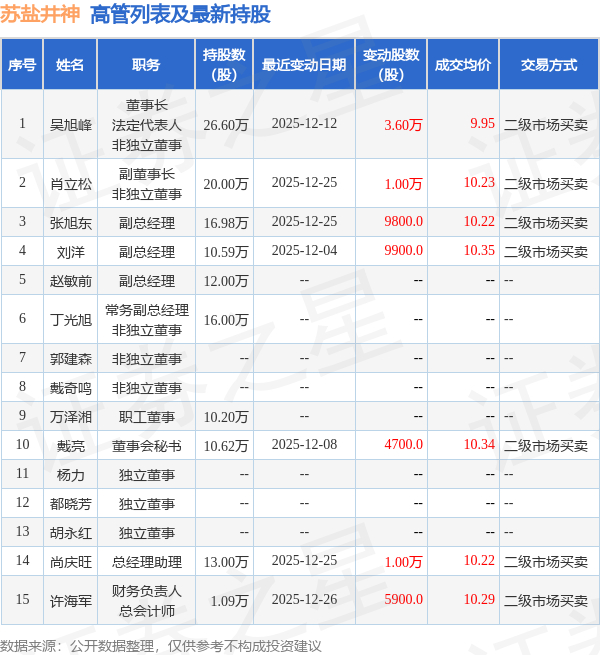The image size is (600, 655).
Task: Click the average price 10.29
Action: click(x=479, y=599)
